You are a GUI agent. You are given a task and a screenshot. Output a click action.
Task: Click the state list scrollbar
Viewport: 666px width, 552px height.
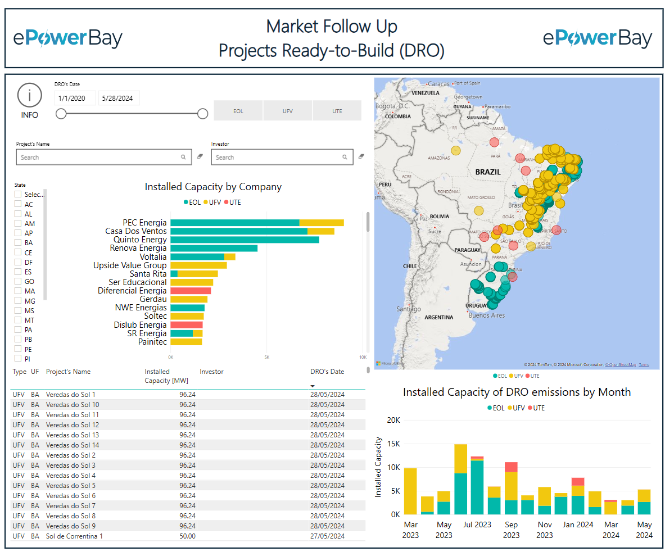[x=45, y=245]
